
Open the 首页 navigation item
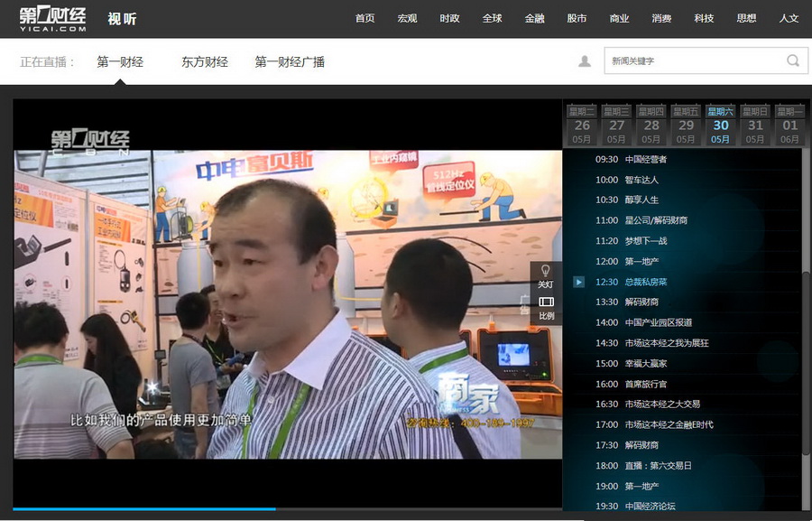(364, 19)
